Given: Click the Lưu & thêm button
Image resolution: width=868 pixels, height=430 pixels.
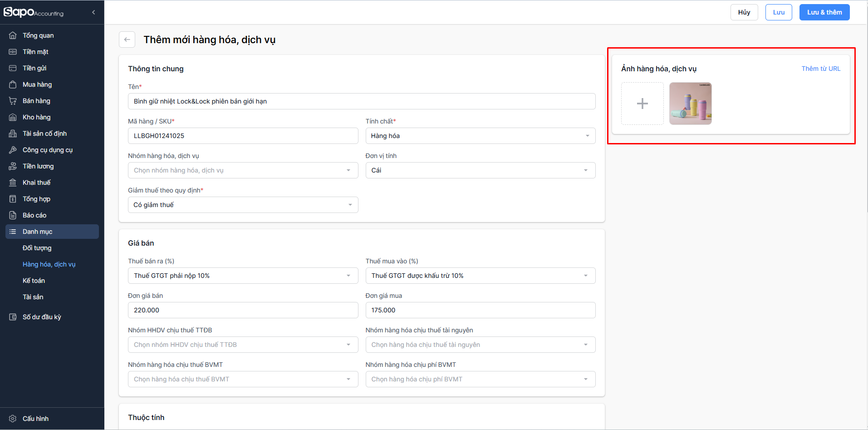Looking at the screenshot, I should [x=824, y=12].
